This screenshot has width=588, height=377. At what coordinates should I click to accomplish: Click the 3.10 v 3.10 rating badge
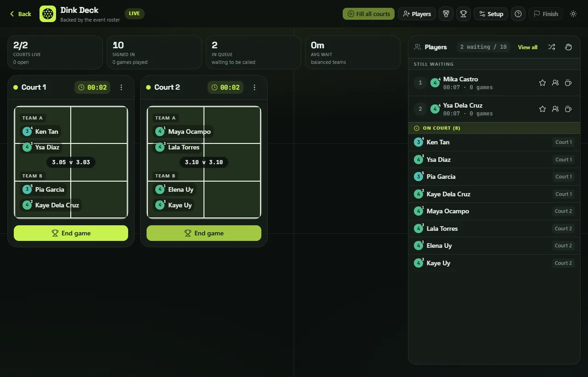tap(204, 162)
